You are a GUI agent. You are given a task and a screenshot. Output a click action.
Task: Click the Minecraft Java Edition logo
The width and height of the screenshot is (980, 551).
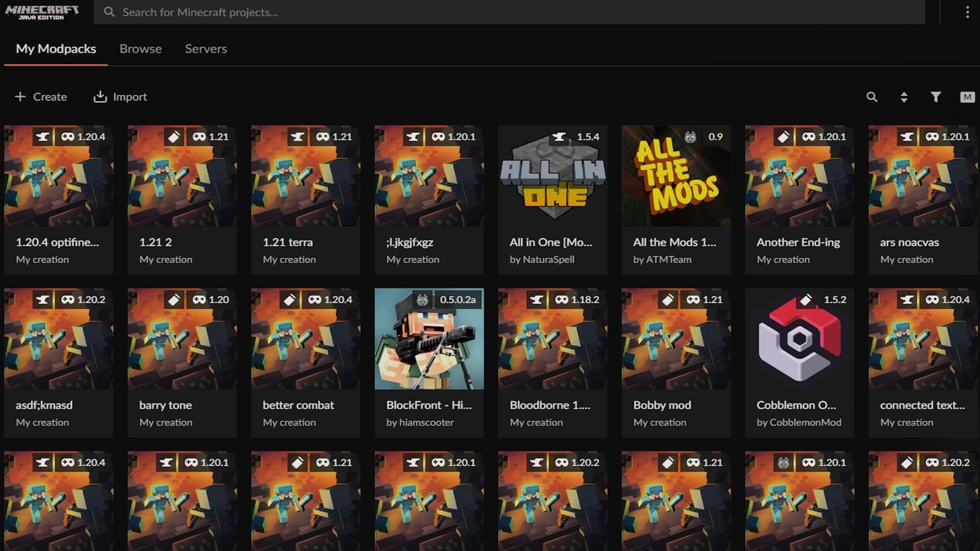tap(42, 12)
